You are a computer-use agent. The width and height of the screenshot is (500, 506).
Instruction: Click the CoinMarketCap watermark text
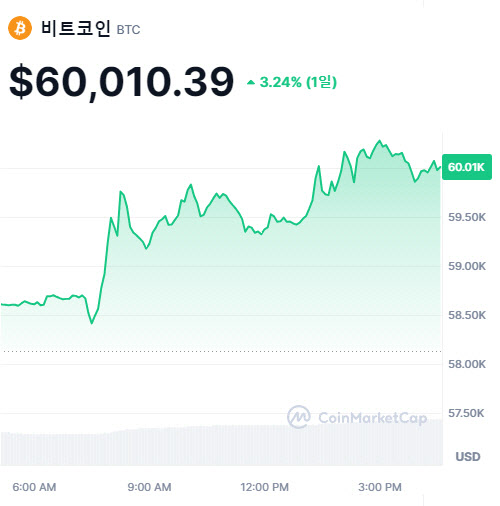(x=372, y=418)
